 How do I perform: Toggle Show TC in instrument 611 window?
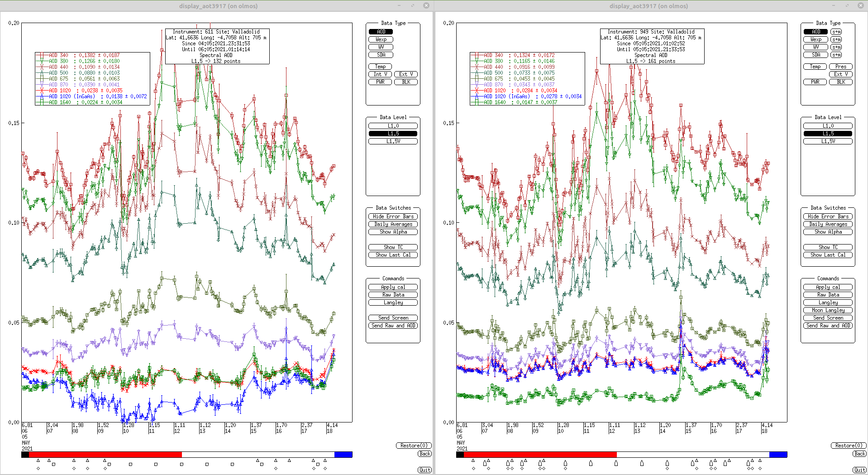[393, 247]
